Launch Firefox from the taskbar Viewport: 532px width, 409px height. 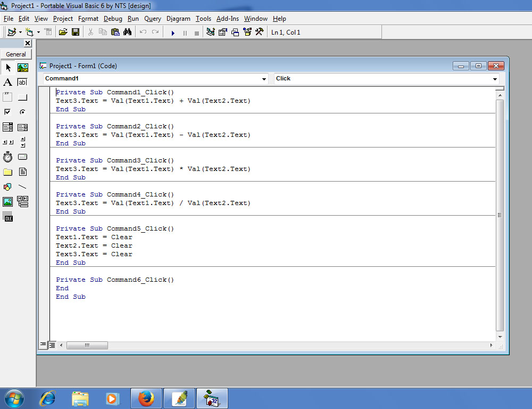click(146, 398)
